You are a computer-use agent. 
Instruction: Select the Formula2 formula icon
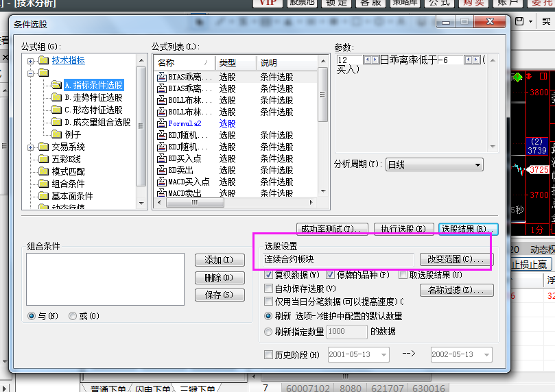162,124
